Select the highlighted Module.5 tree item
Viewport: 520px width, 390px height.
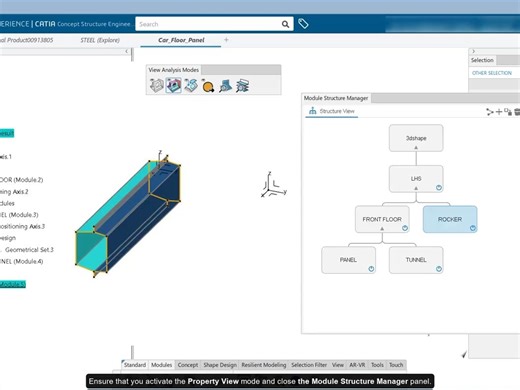pos(13,284)
